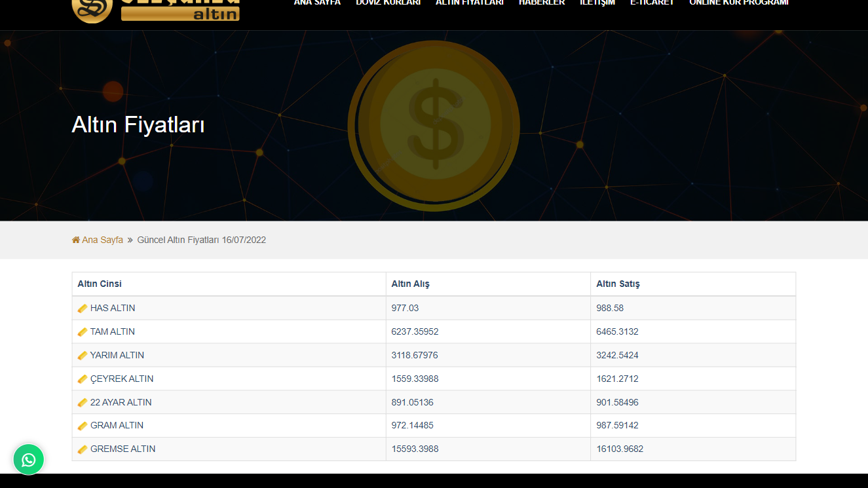
Task: Click the gold bar icon beside YARIM ALTIN
Action: coord(83,356)
